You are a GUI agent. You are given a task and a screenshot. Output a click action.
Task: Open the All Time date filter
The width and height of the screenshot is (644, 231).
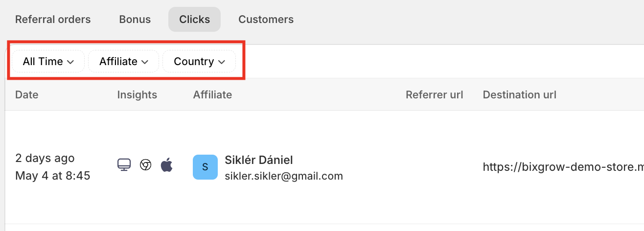tap(48, 62)
